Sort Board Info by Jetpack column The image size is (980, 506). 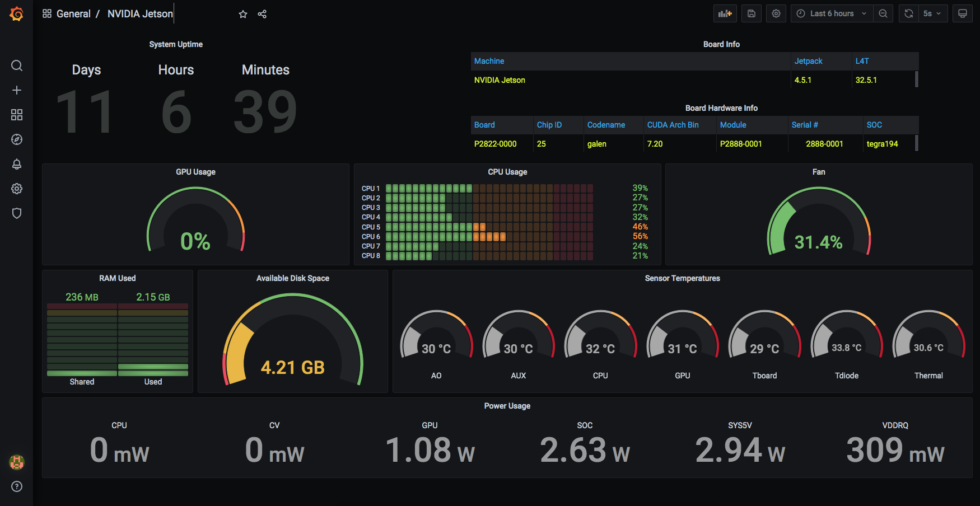[x=809, y=61]
